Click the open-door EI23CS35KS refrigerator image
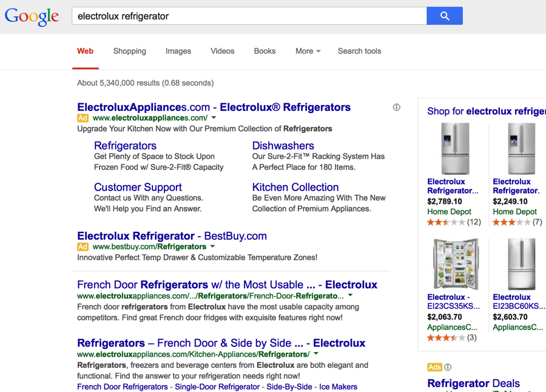 456,264
